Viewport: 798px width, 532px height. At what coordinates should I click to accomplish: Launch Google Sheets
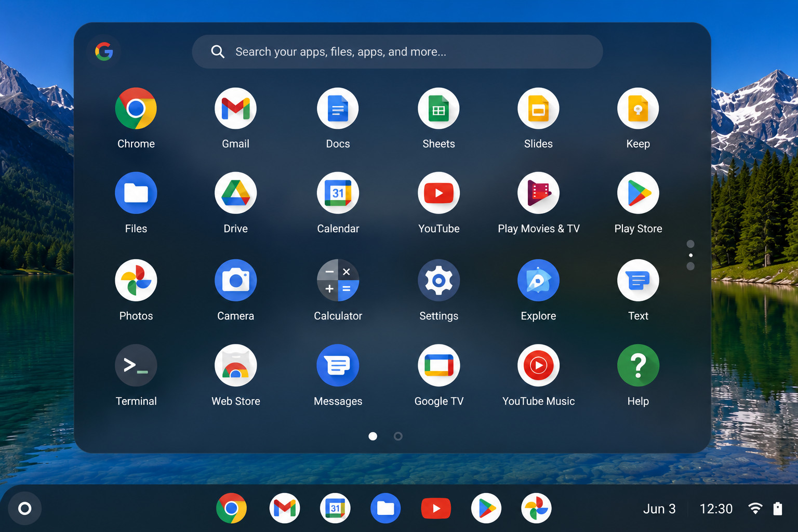click(x=438, y=109)
